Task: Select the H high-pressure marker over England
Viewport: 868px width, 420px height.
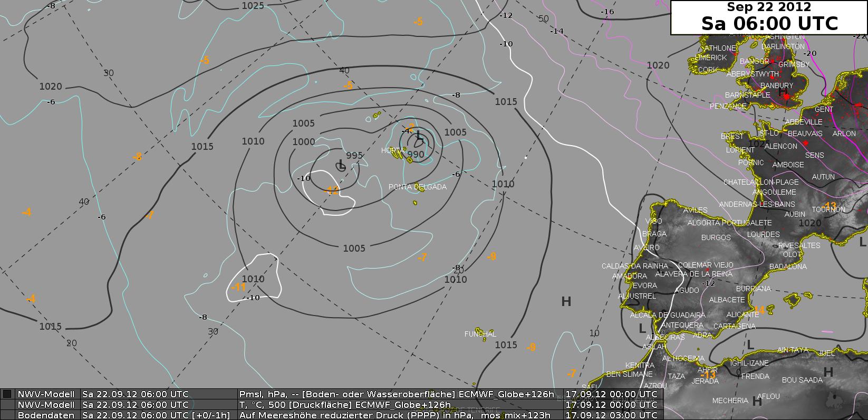Action: click(x=783, y=92)
